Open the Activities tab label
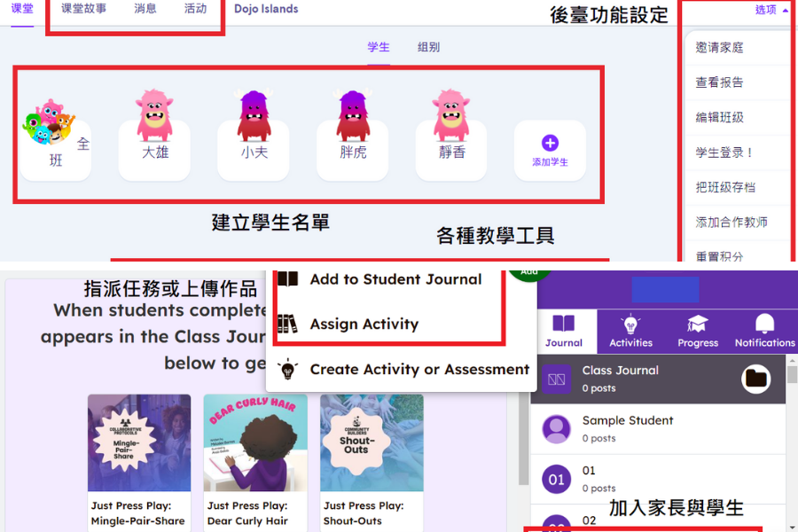 click(x=631, y=343)
